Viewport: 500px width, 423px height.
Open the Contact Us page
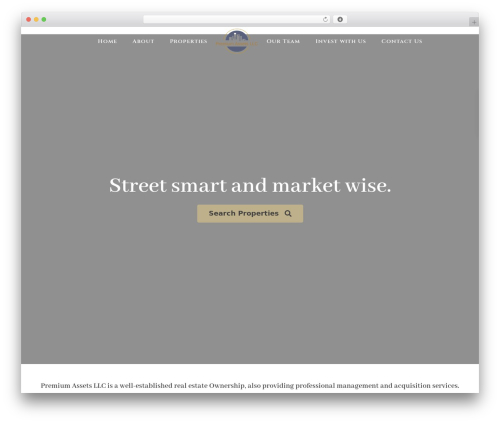(402, 41)
